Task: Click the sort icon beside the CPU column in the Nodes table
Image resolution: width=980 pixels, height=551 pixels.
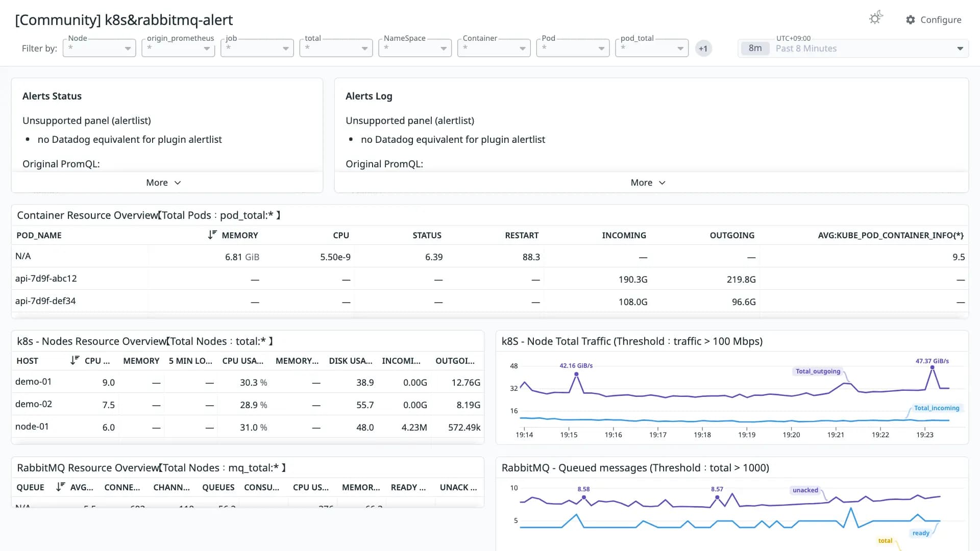Action: [x=75, y=360]
